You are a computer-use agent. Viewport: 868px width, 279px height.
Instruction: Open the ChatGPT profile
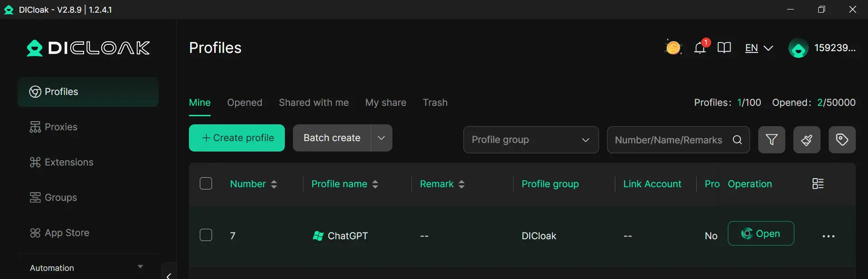pyautogui.click(x=760, y=233)
